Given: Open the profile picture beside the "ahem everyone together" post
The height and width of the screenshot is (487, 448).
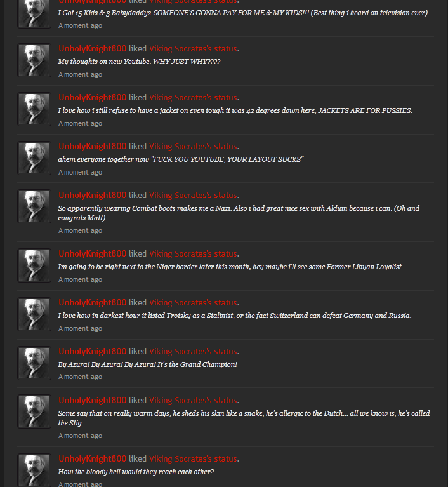Looking at the screenshot, I should pos(34,158).
